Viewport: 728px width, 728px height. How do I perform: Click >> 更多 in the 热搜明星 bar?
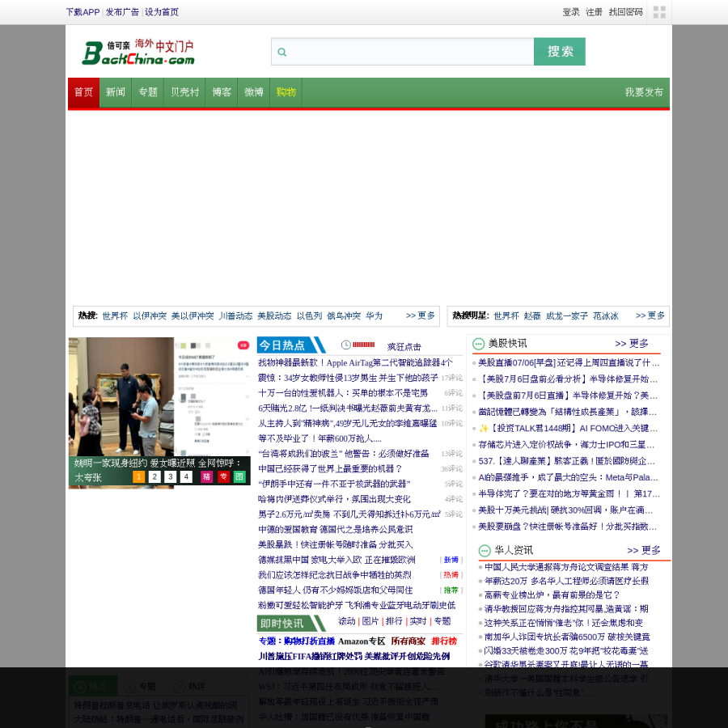pos(650,315)
